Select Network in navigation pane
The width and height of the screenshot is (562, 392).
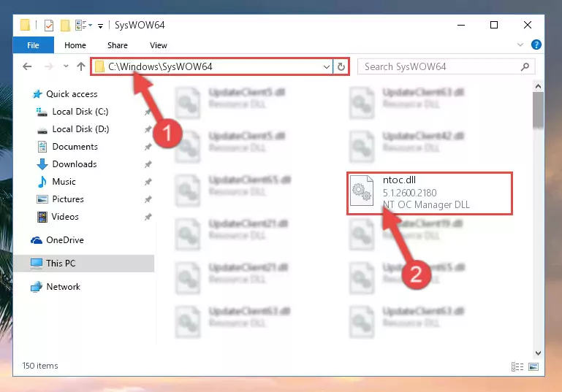tap(63, 287)
